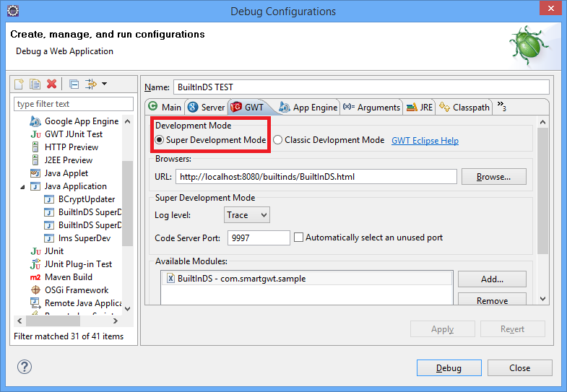Image resolution: width=567 pixels, height=392 pixels.
Task: Click the Duplicate launch configuration icon
Action: (35, 84)
